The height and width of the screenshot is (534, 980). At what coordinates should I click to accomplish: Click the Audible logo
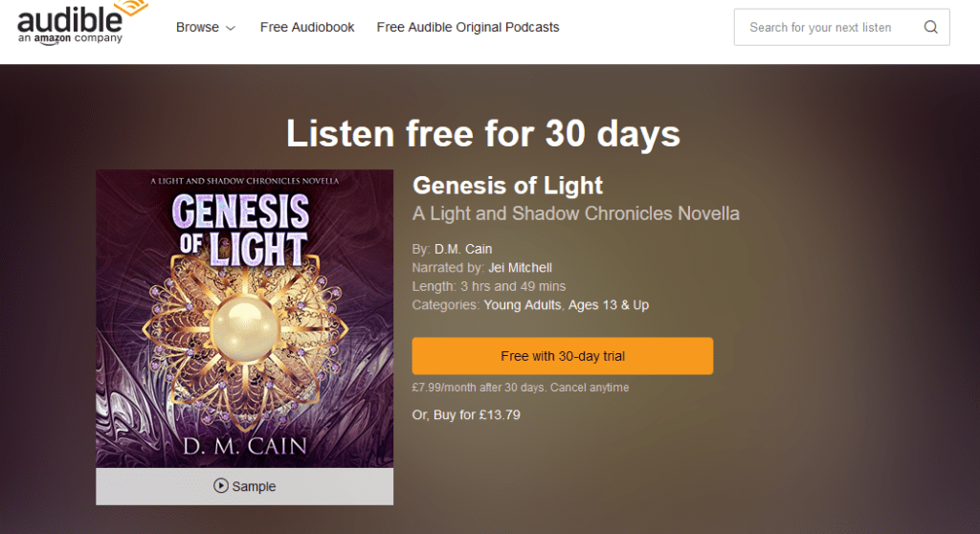click(x=70, y=23)
